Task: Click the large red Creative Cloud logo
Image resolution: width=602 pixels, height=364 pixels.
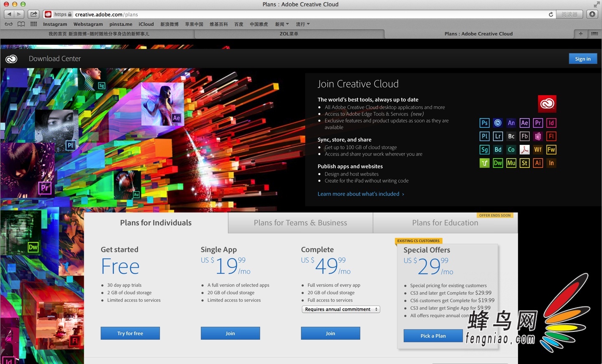Action: point(547,104)
